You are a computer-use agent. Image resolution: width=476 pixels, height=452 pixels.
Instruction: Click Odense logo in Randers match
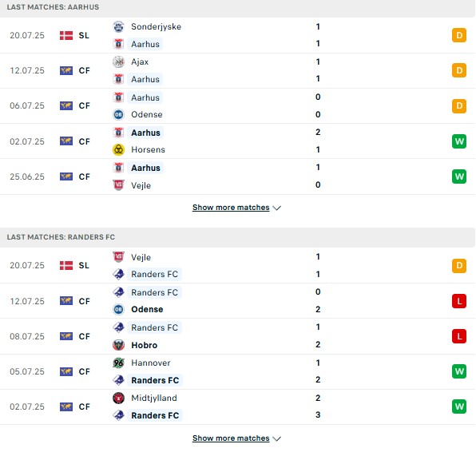pyautogui.click(x=118, y=309)
